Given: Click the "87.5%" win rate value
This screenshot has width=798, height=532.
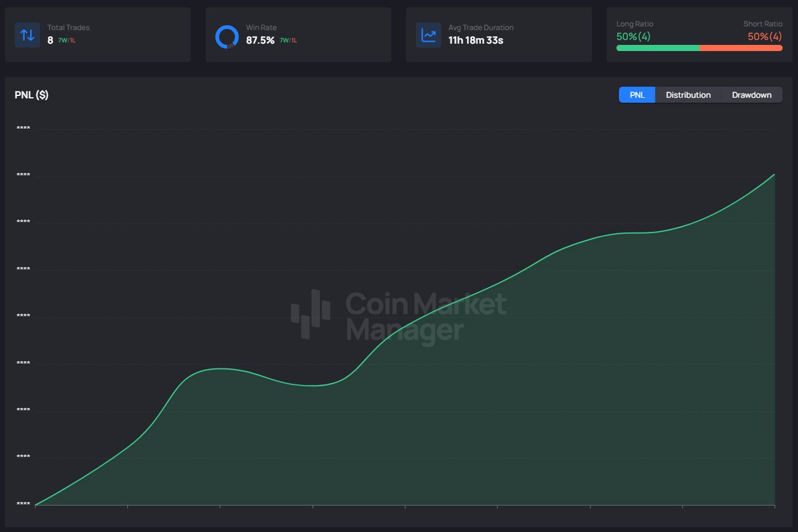Looking at the screenshot, I should (260, 41).
